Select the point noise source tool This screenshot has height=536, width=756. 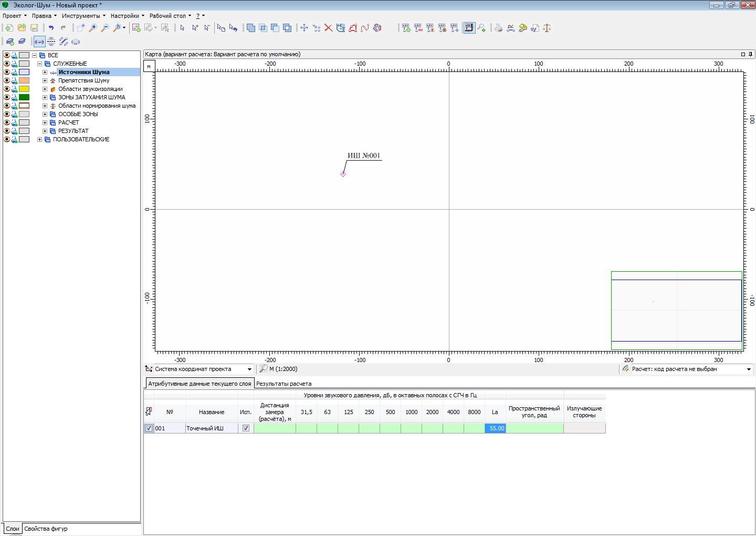39,42
